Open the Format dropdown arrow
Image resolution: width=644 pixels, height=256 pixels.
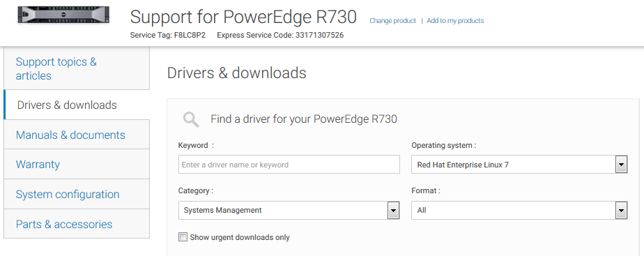(x=621, y=211)
